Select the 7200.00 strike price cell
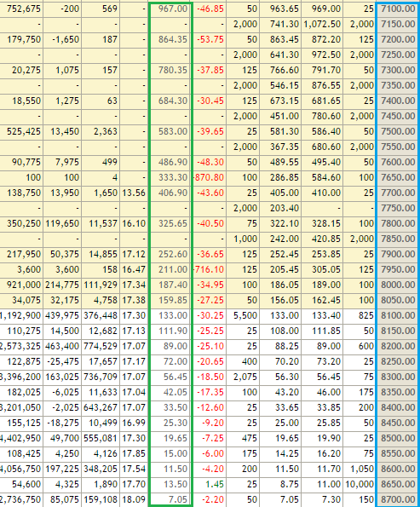420x507 pixels. pos(398,39)
